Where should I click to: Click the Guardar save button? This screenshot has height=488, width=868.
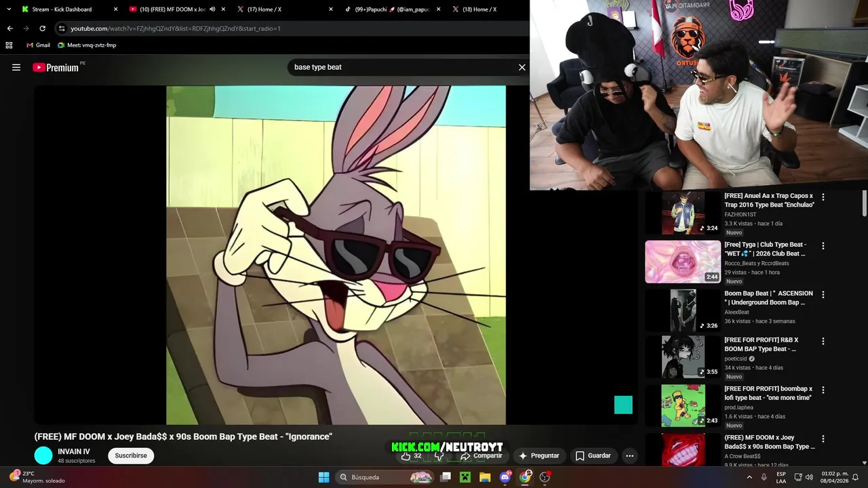[593, 455]
